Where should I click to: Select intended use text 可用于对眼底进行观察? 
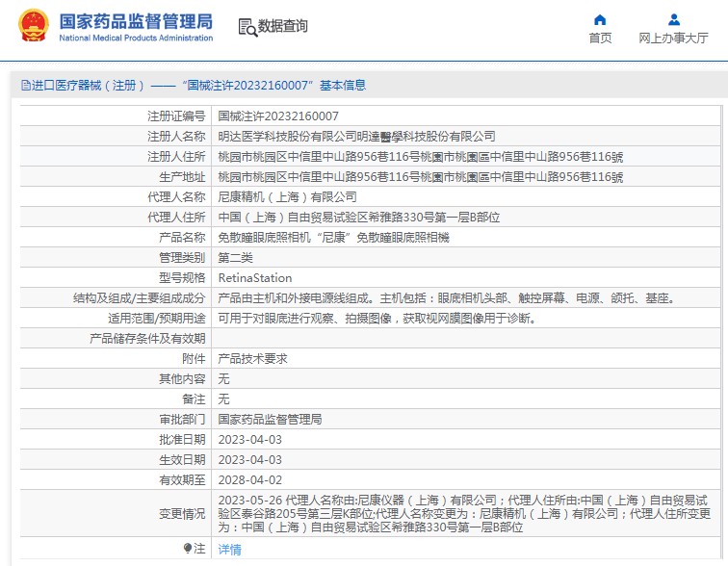click(377, 319)
